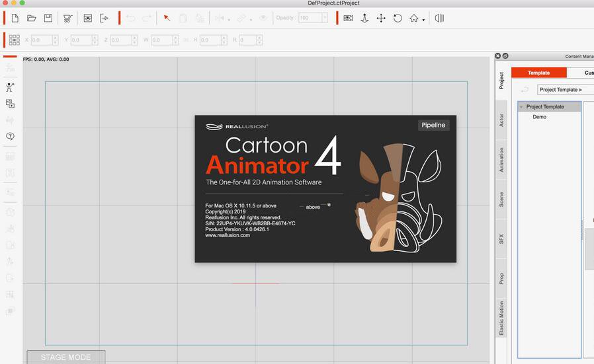Click the Cartoon Animator 4 splash image
Screen dimensions: 594x364
325,189
